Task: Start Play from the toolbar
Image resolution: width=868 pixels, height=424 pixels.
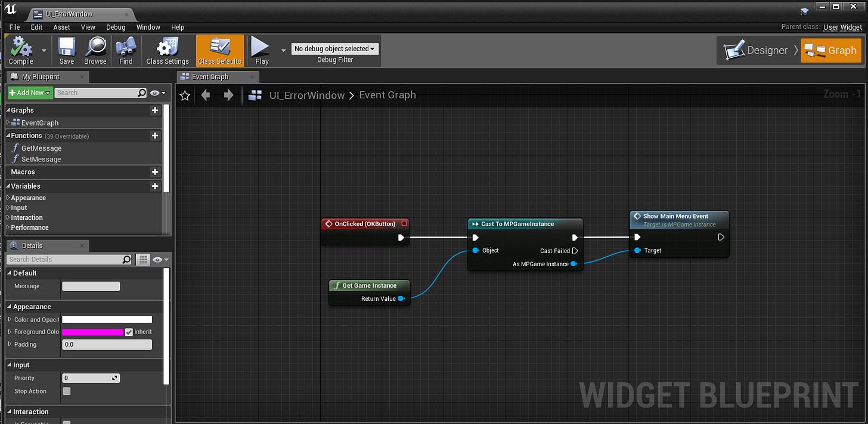Action: click(x=262, y=51)
